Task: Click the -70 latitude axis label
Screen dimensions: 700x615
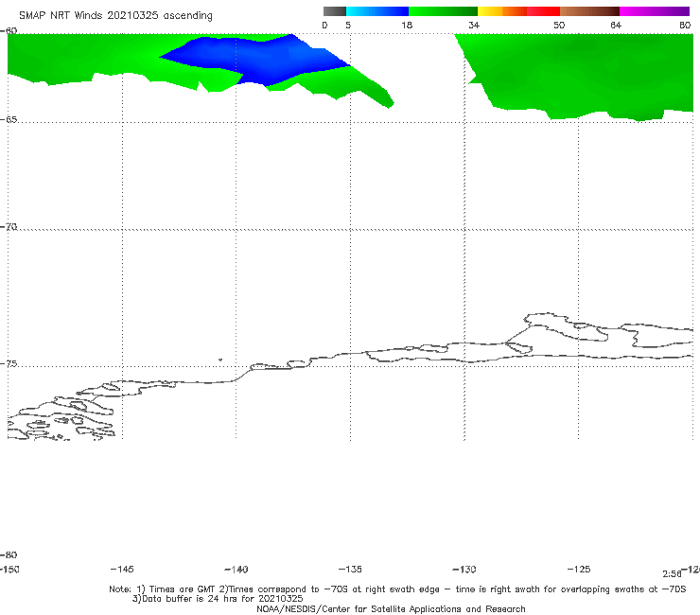Action: coord(9,226)
